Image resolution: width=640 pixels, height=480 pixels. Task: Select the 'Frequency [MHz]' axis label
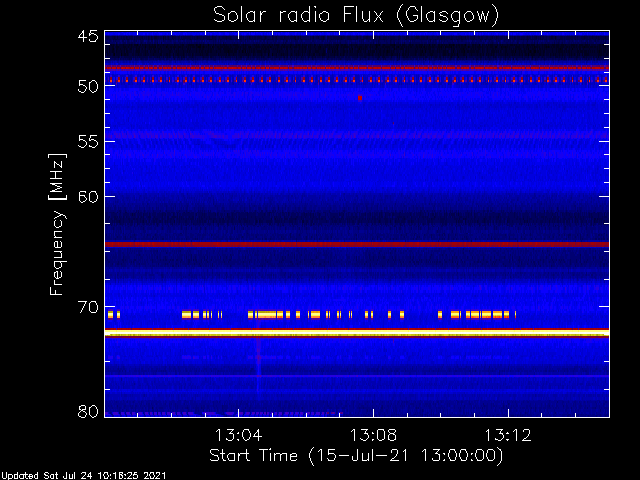click(x=57, y=224)
